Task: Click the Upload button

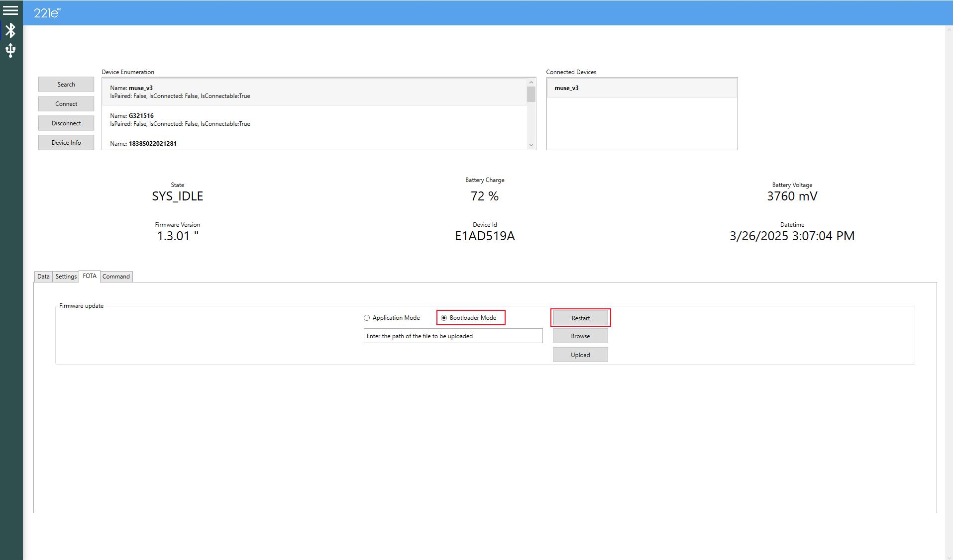Action: point(580,355)
